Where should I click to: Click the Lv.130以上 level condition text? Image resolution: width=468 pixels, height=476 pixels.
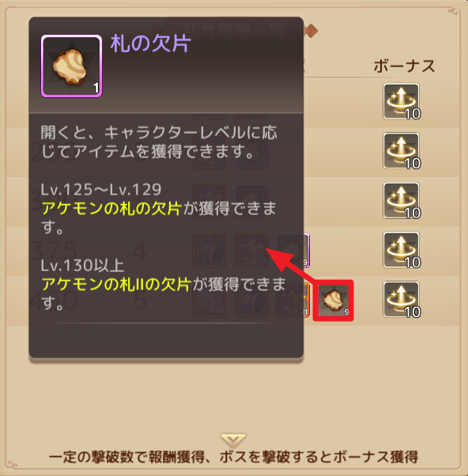pyautogui.click(x=82, y=266)
